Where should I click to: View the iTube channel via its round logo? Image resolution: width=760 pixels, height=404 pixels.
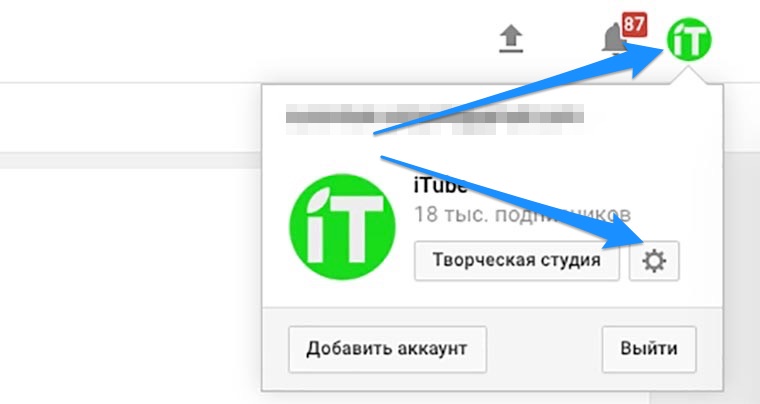tap(342, 227)
